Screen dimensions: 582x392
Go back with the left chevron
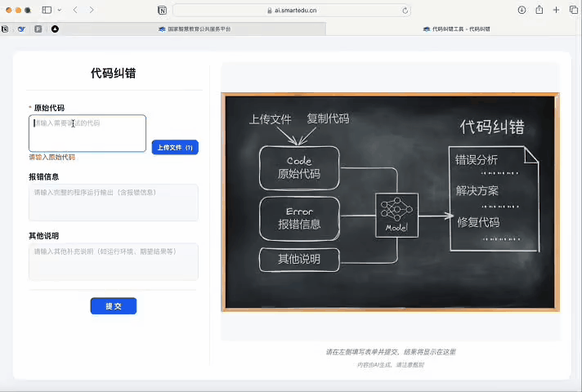coord(75,10)
